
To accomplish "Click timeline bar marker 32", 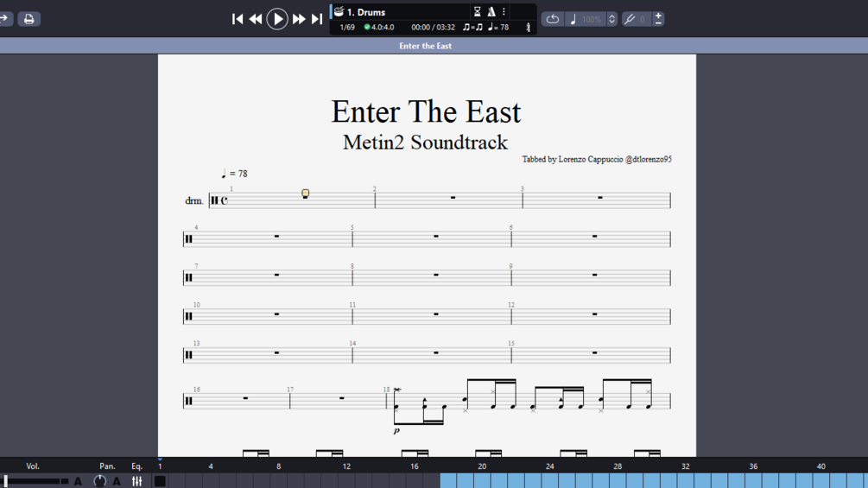I will pyautogui.click(x=685, y=466).
